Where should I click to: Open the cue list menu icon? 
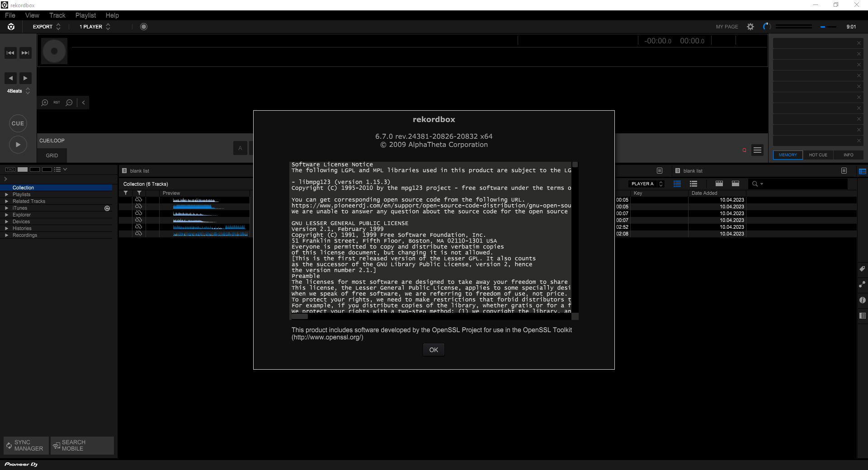pos(758,150)
